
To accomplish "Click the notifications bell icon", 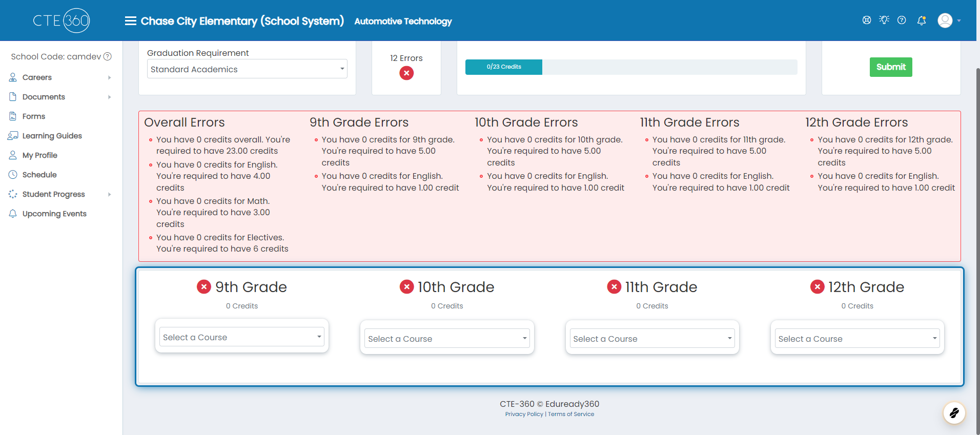I will coord(922,20).
